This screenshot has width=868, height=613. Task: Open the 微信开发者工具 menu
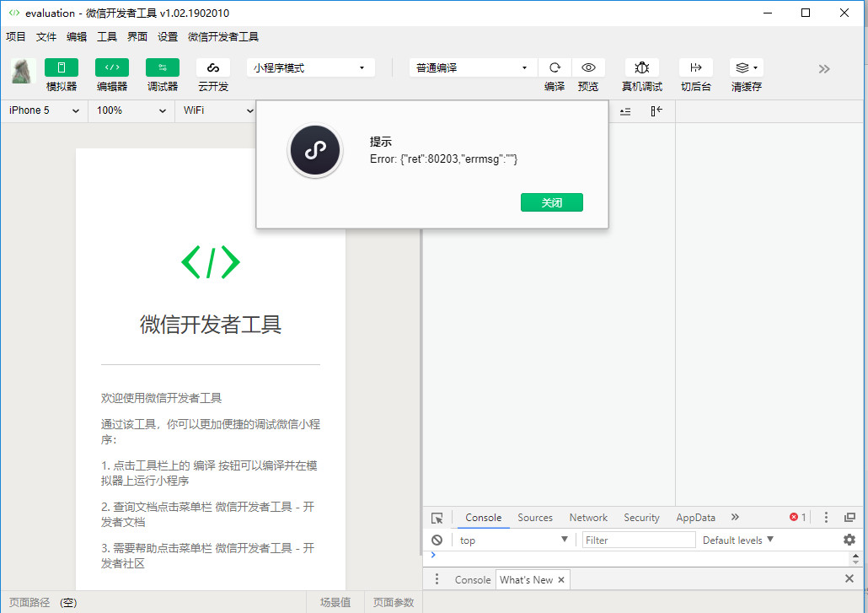[223, 37]
